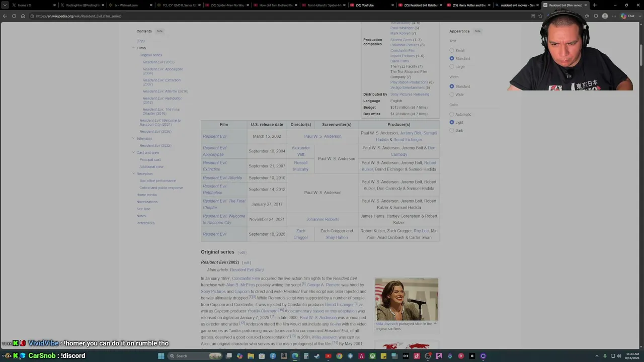Open Google Chrome from the taskbar

tap(339, 356)
